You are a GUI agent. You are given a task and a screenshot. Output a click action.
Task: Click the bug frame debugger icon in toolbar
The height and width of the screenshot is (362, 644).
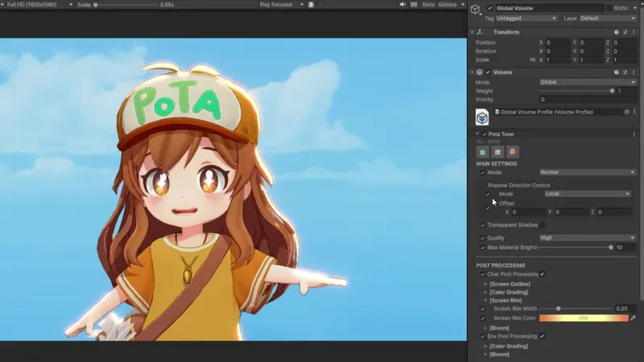[x=311, y=5]
